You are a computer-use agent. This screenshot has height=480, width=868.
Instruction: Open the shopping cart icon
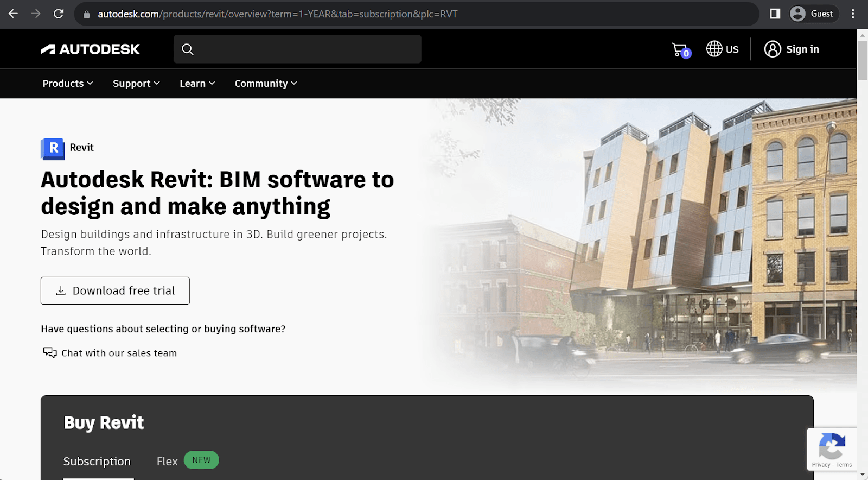coord(681,50)
